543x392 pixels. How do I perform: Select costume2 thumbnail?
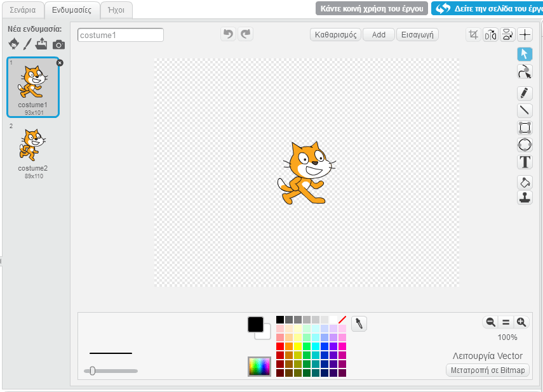33,150
